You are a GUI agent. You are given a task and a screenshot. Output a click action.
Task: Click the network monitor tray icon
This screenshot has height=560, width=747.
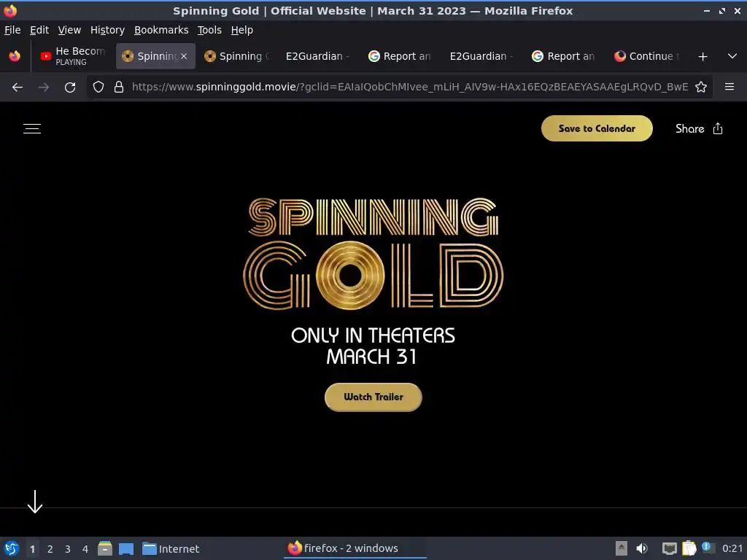point(670,548)
